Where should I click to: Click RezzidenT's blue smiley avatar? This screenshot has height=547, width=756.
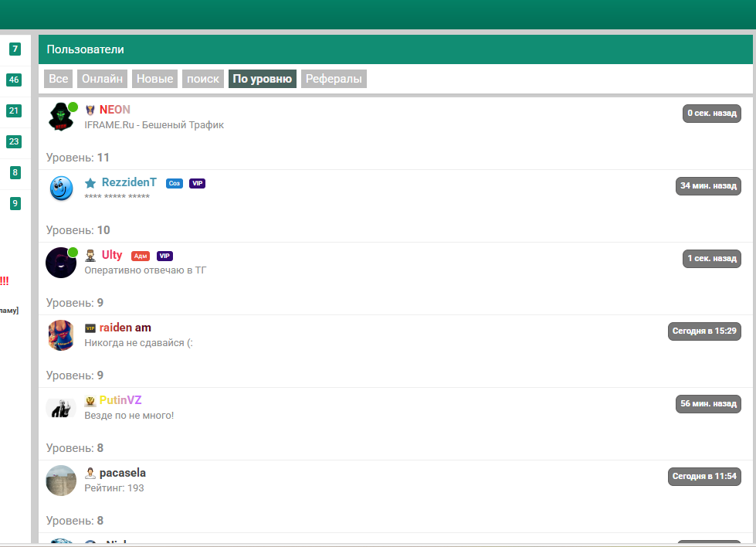coord(60,189)
